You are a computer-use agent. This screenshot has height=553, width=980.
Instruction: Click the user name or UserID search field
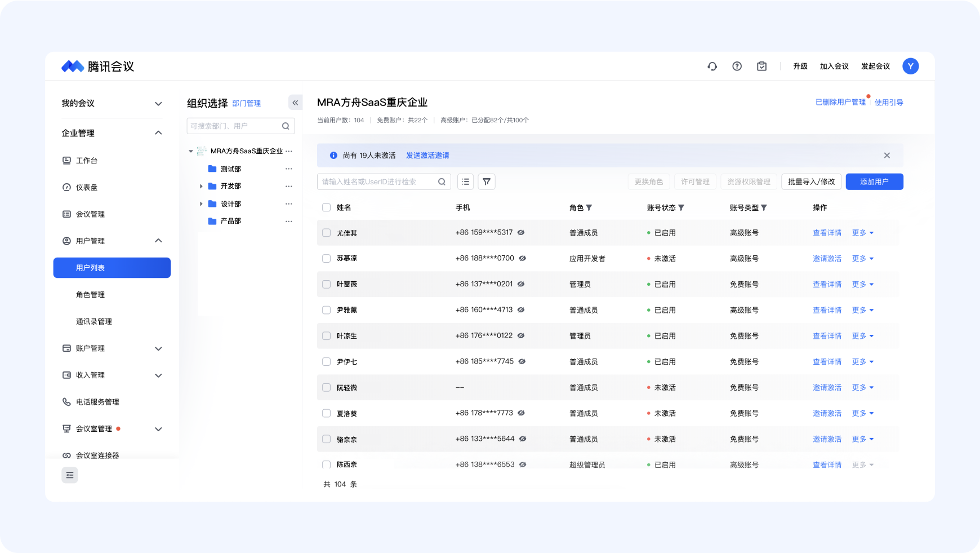[x=377, y=182]
